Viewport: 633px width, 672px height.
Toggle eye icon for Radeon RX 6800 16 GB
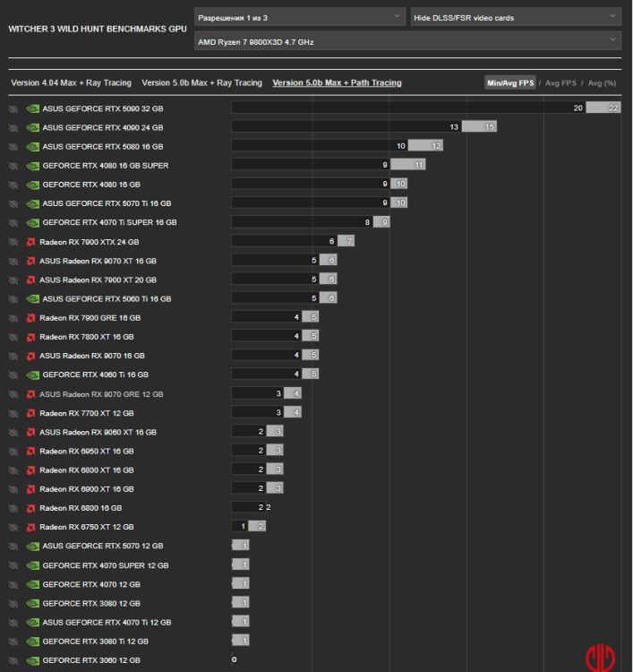coord(13,508)
